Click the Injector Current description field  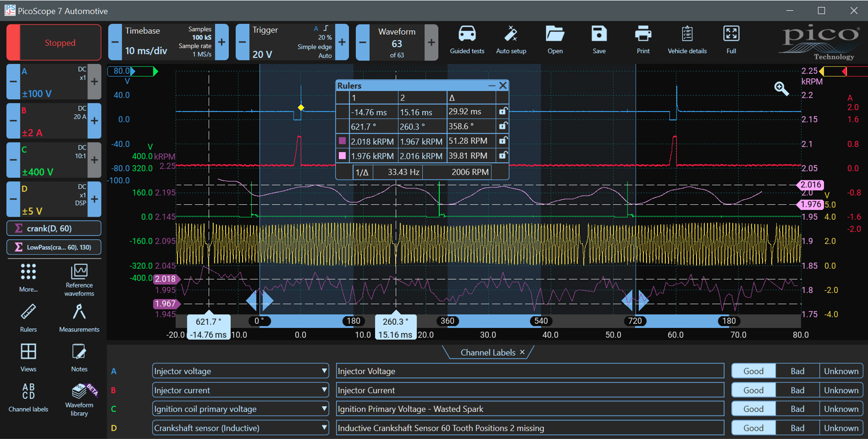click(x=530, y=390)
